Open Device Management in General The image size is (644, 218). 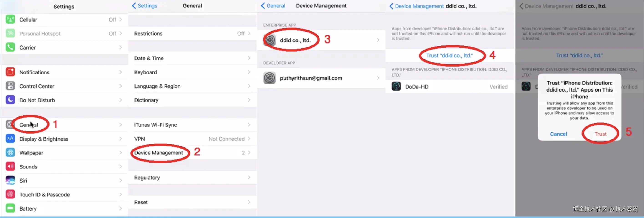tap(193, 153)
